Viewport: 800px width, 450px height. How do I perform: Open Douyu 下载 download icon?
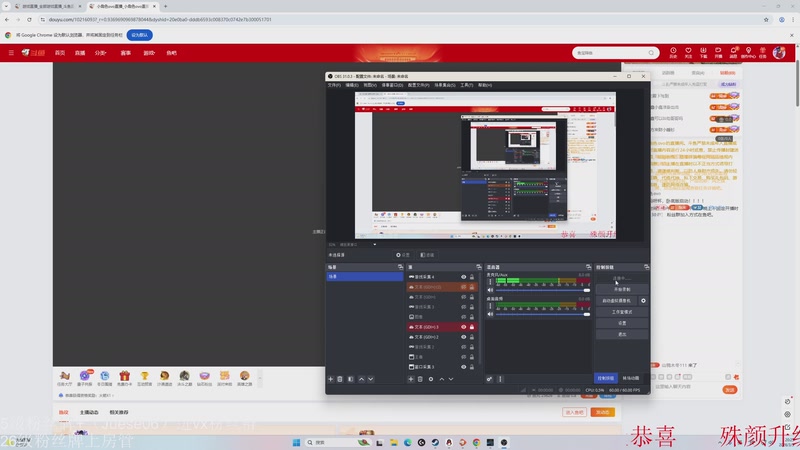[703, 52]
